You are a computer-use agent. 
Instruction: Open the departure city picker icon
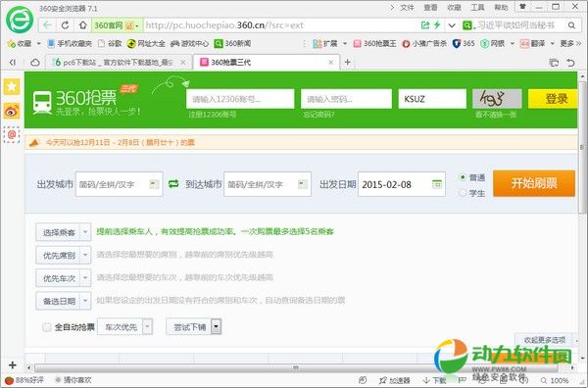point(154,183)
